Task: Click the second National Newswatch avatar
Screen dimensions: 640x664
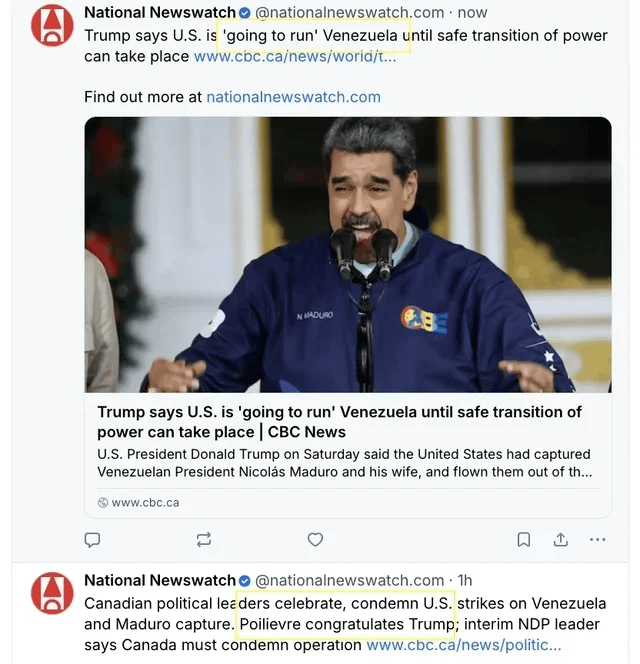Action: tap(52, 593)
